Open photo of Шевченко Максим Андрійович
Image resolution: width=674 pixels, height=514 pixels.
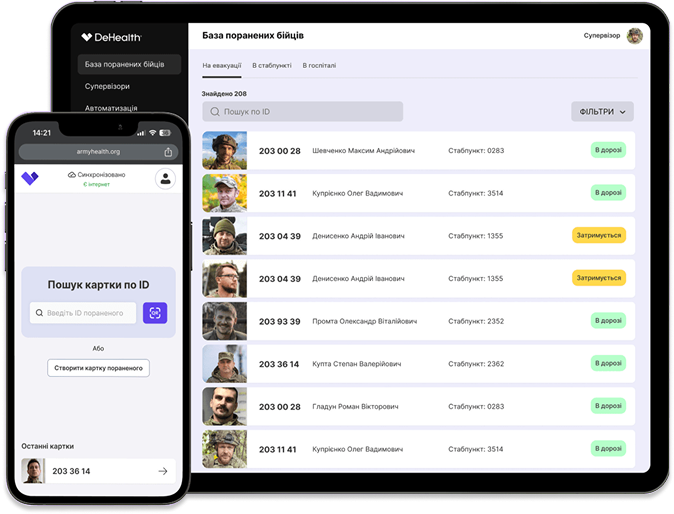coord(225,150)
